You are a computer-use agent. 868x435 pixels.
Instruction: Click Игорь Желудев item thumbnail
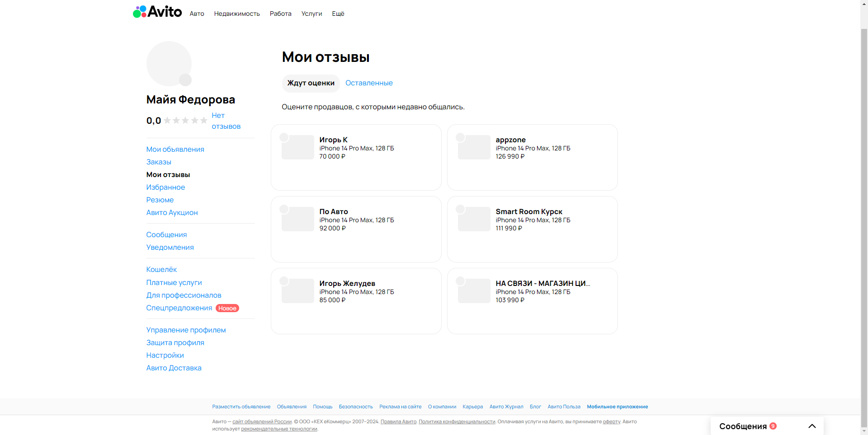tap(298, 291)
